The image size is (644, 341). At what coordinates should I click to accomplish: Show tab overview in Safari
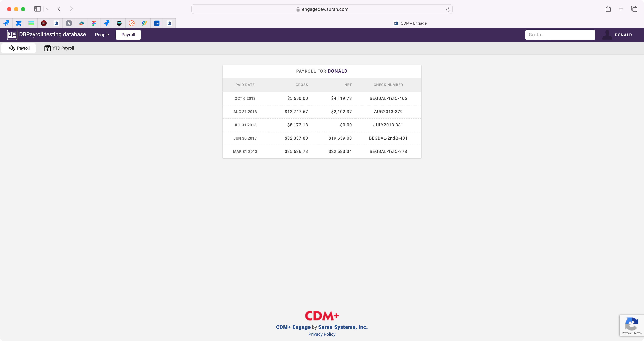point(634,9)
